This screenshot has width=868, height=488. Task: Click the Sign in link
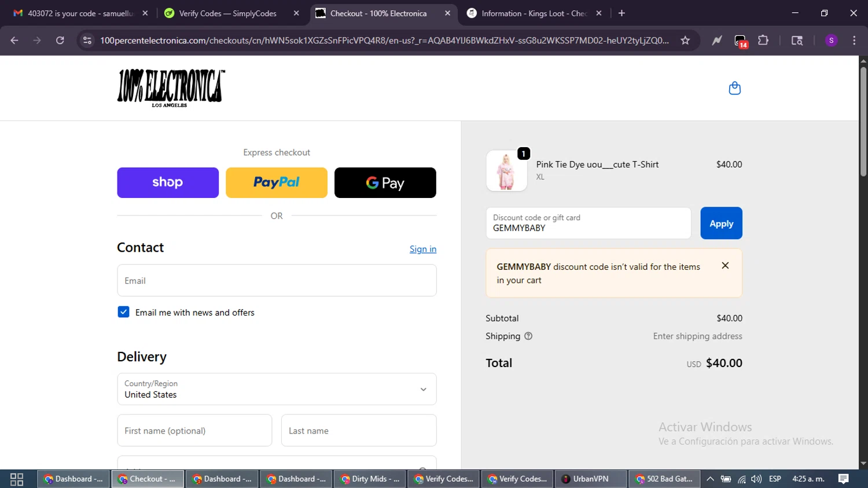pyautogui.click(x=423, y=249)
